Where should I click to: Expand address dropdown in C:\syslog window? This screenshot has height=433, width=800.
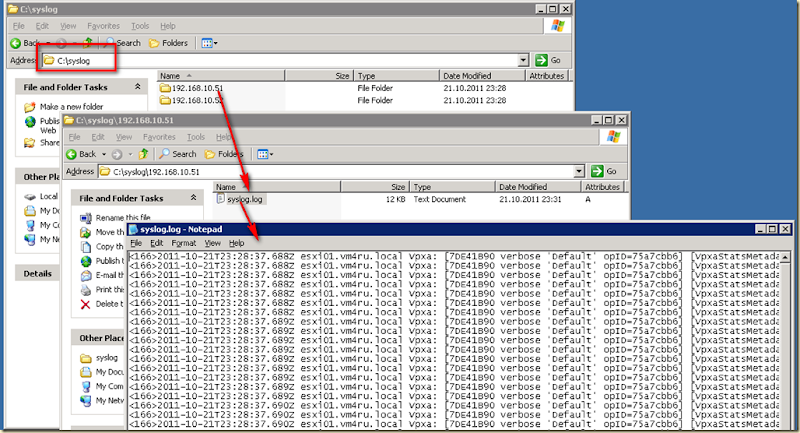tap(523, 60)
